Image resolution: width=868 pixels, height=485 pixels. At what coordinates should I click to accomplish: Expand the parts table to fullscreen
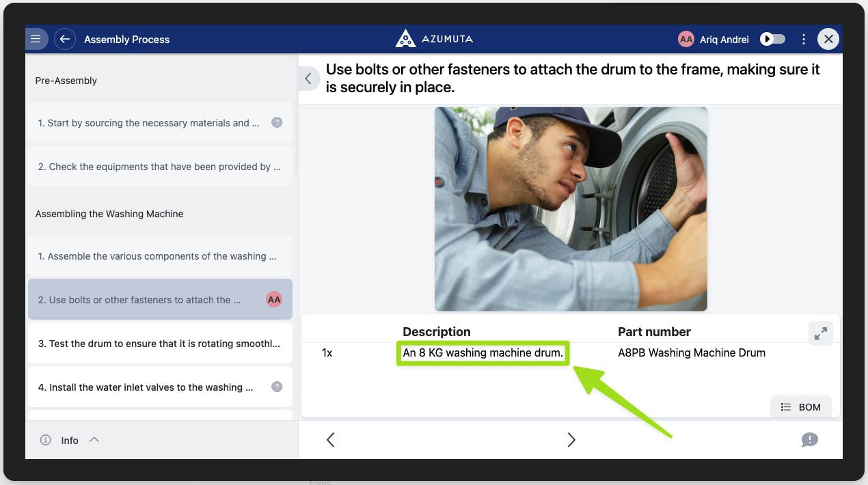click(x=820, y=333)
